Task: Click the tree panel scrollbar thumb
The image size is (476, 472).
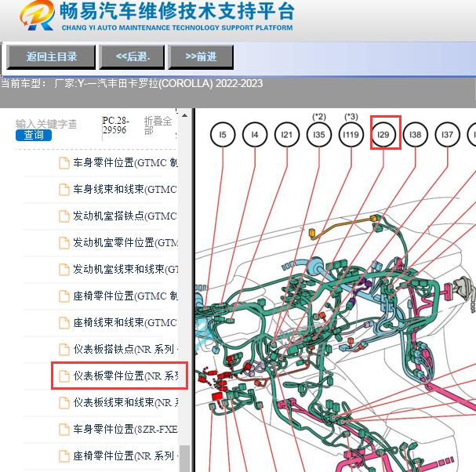Action: point(184,459)
